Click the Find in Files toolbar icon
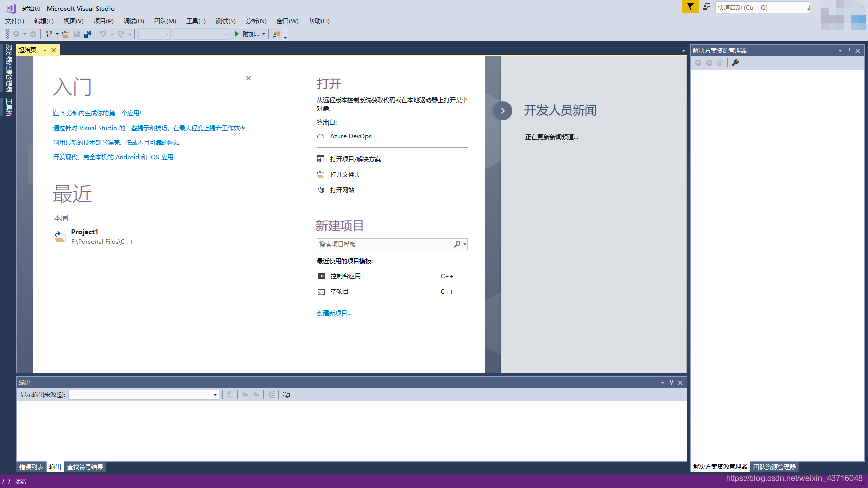This screenshot has height=488, width=868. pos(276,34)
